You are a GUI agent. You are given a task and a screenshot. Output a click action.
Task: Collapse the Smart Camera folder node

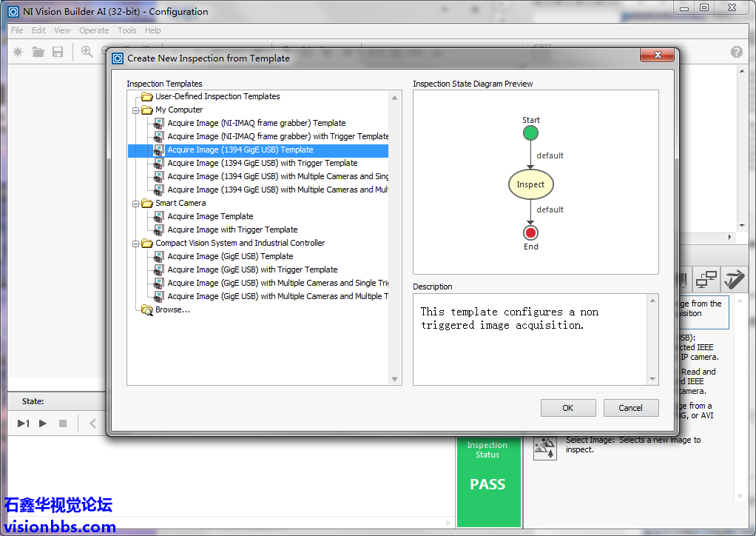click(x=137, y=204)
